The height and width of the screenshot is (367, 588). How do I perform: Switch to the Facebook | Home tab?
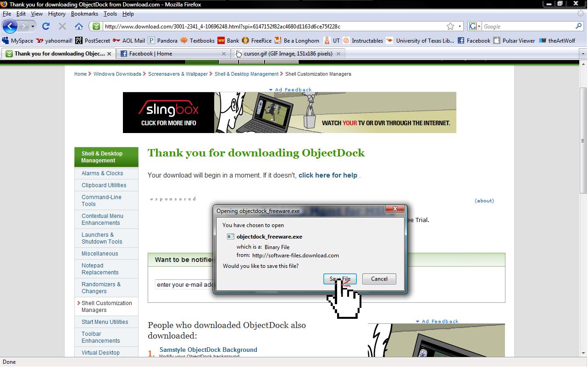point(173,54)
